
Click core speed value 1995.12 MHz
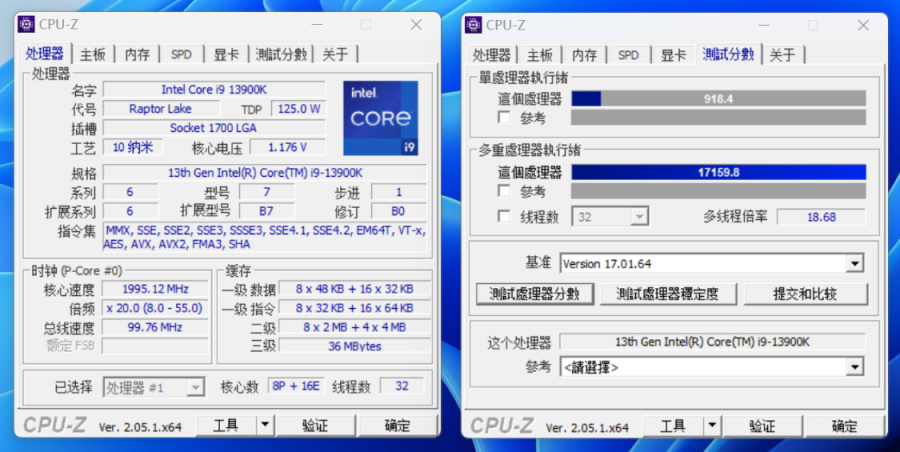click(x=155, y=289)
